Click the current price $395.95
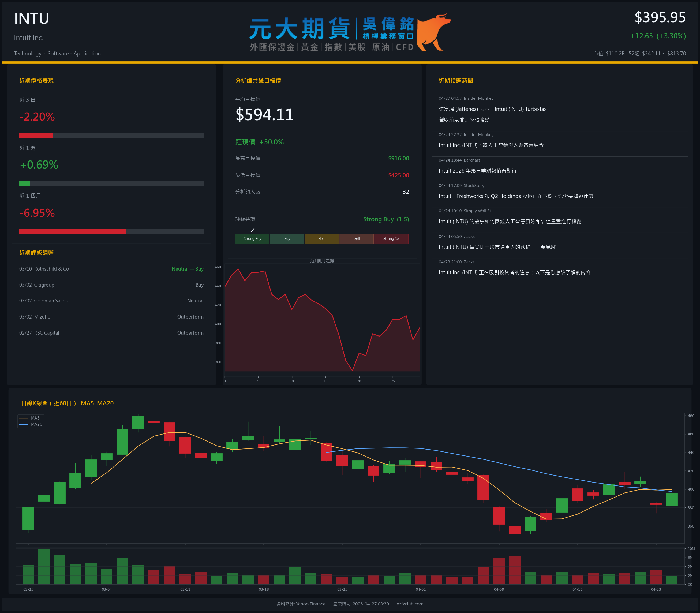Screen dimensions: 700x613 coord(660,17)
